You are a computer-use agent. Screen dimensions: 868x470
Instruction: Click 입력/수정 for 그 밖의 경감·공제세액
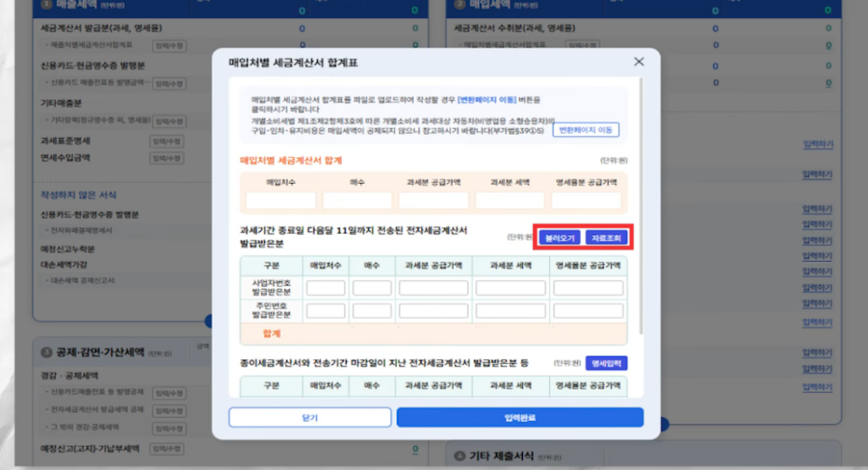169,429
